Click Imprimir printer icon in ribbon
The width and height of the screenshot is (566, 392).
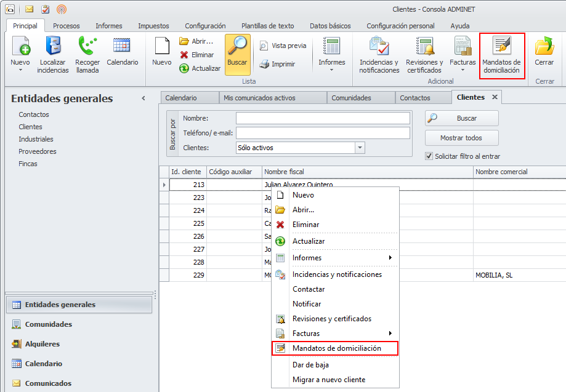tap(264, 64)
